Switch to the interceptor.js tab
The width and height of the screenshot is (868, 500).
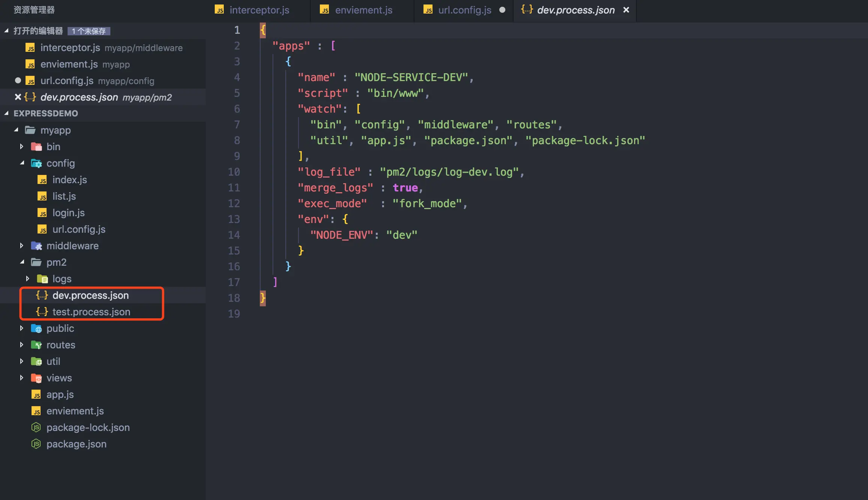tap(259, 10)
